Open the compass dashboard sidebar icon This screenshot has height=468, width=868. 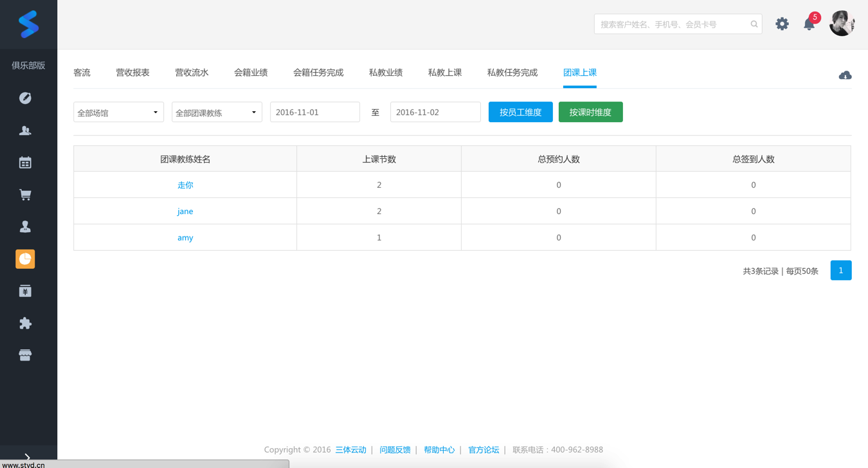point(25,98)
